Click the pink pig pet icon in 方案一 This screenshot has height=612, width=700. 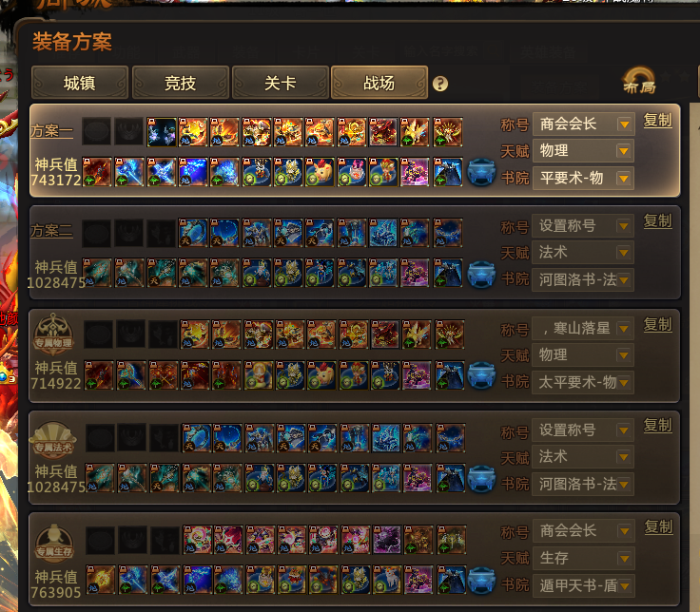pos(320,172)
